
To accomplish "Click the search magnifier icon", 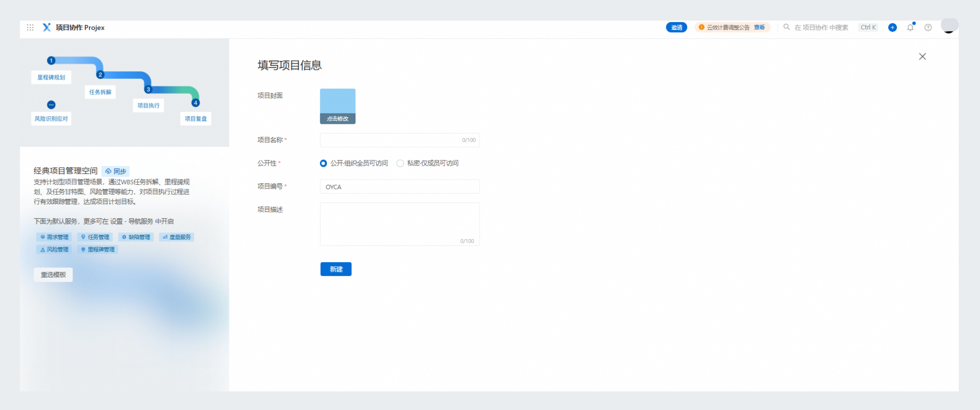I will (x=786, y=27).
